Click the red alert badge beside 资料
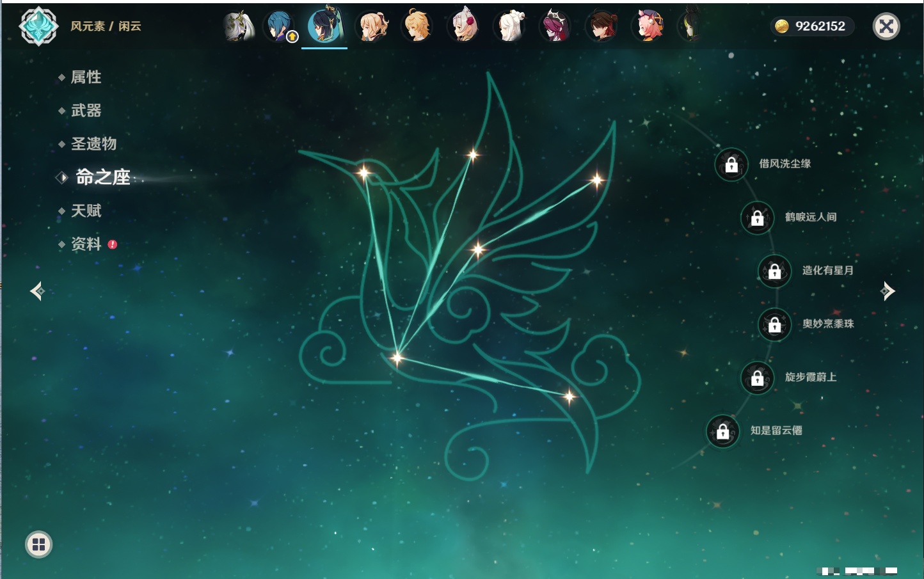The width and height of the screenshot is (924, 579). (113, 244)
